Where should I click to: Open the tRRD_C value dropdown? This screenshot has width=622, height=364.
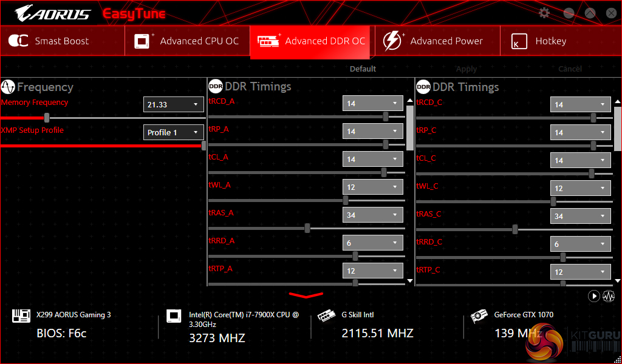pyautogui.click(x=580, y=244)
